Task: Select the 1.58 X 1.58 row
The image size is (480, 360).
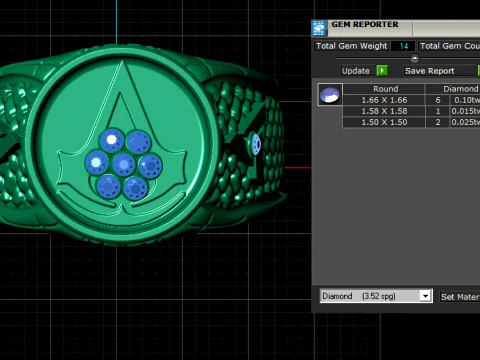Action: click(411, 111)
